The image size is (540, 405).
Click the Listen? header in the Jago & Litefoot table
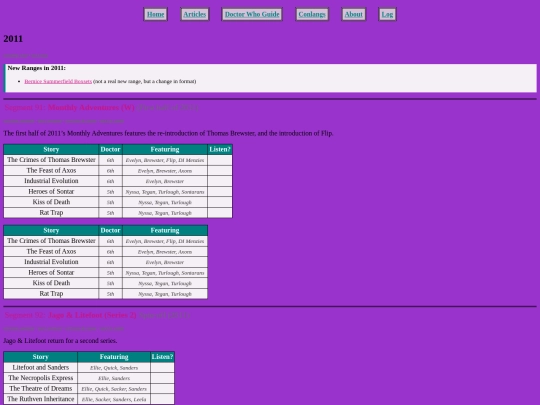click(x=162, y=357)
